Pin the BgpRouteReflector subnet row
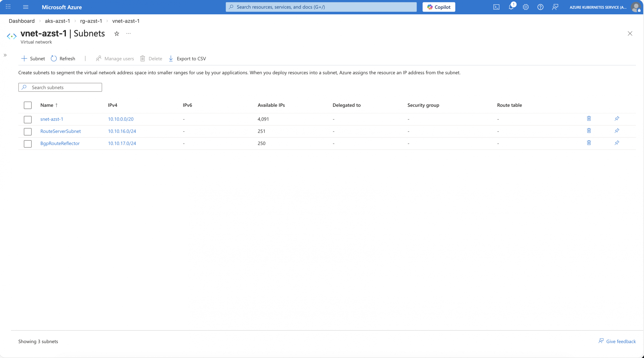This screenshot has height=358, width=644. (x=617, y=143)
